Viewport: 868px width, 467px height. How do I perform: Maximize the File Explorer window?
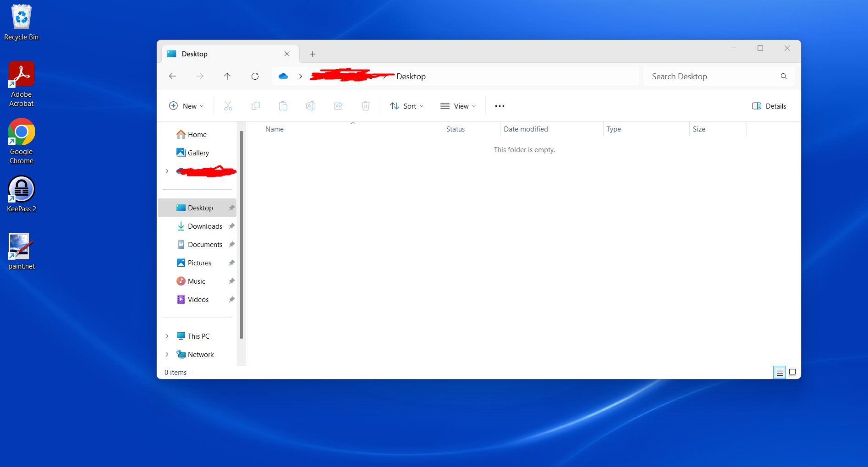(x=760, y=48)
